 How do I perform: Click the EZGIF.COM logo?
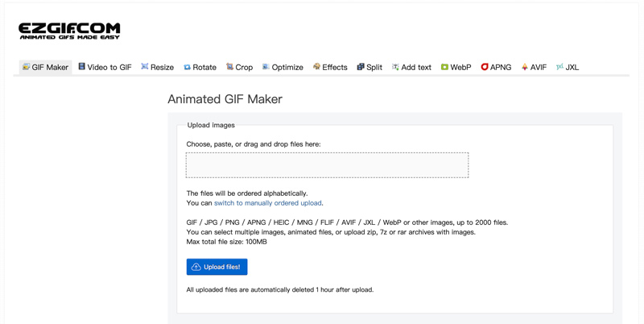[69, 31]
